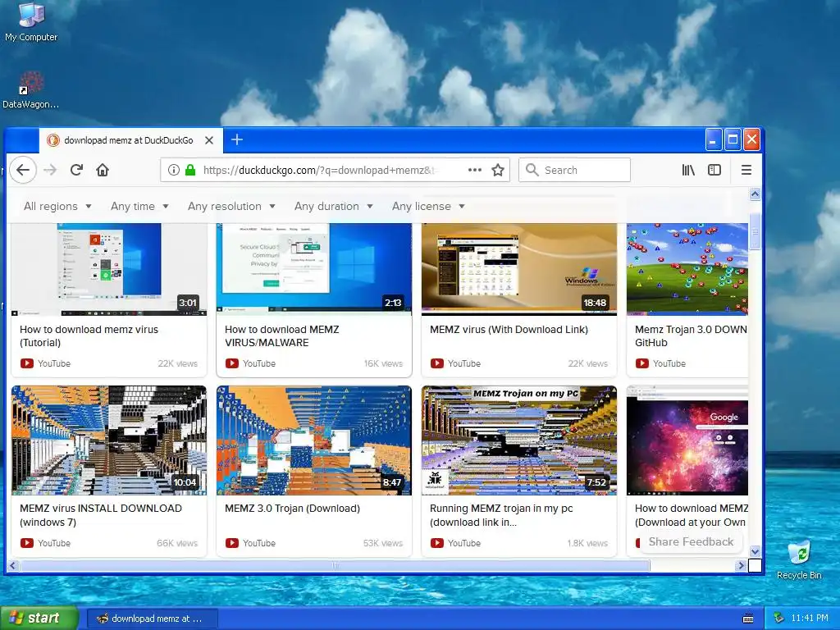Expand the Any license filter
Image resolution: width=840 pixels, height=630 pixels.
pyautogui.click(x=428, y=206)
